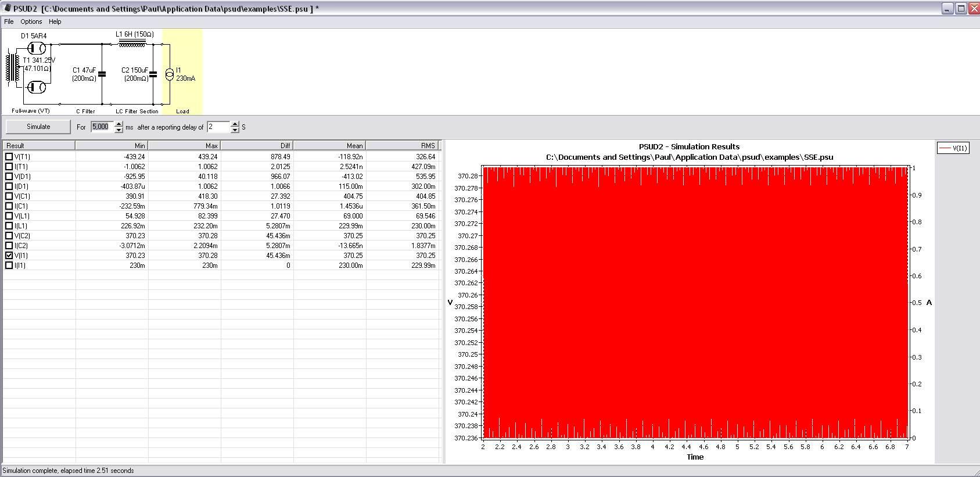The width and height of the screenshot is (980, 477).
Task: Enable the I(L1) result trace
Action: (9, 226)
